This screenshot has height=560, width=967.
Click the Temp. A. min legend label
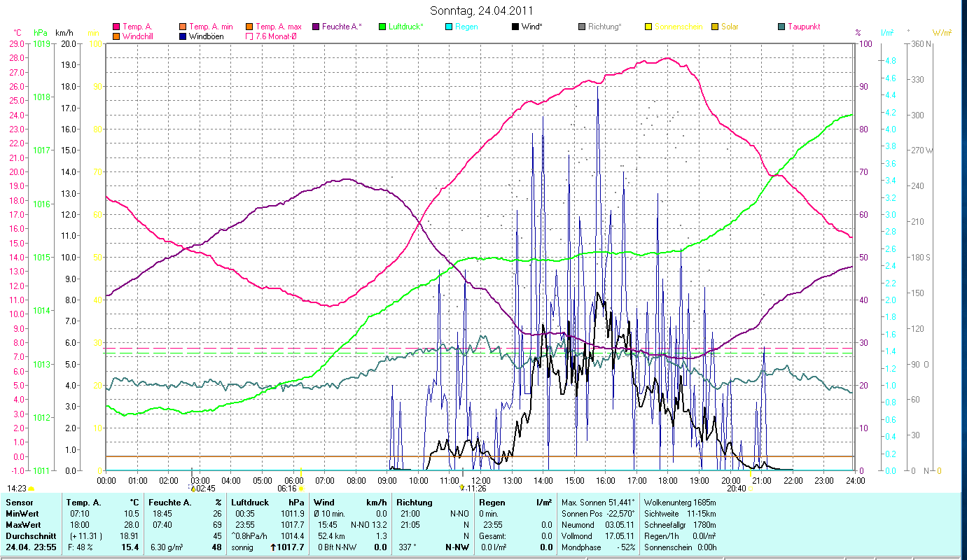211,27
